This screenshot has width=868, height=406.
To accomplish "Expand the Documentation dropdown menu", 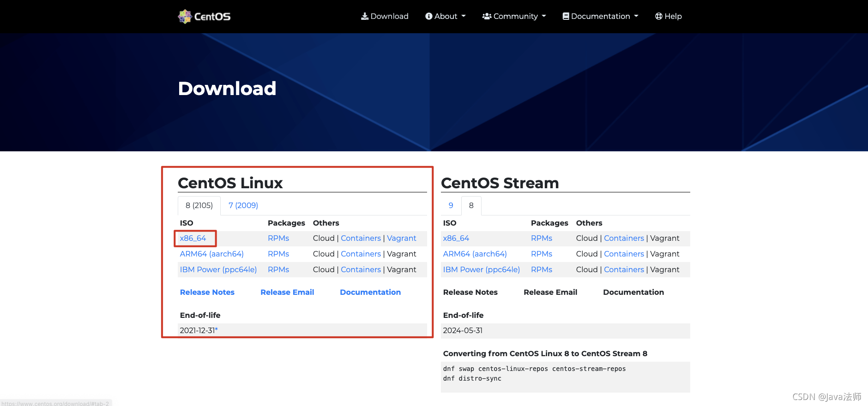I will coord(600,16).
